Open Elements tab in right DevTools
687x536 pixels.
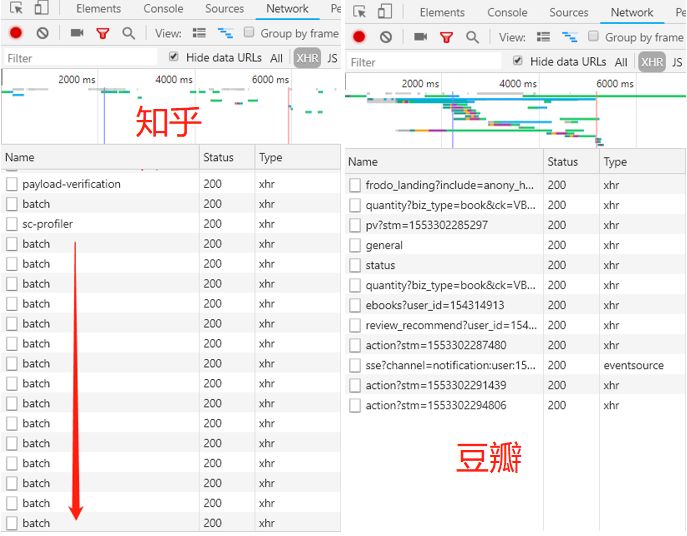coord(442,13)
